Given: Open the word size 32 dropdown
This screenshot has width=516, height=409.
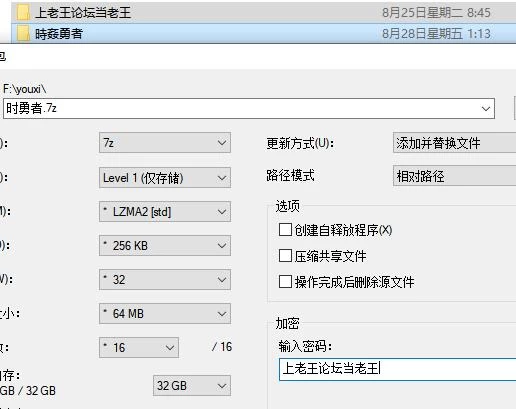Looking at the screenshot, I should tap(165, 280).
